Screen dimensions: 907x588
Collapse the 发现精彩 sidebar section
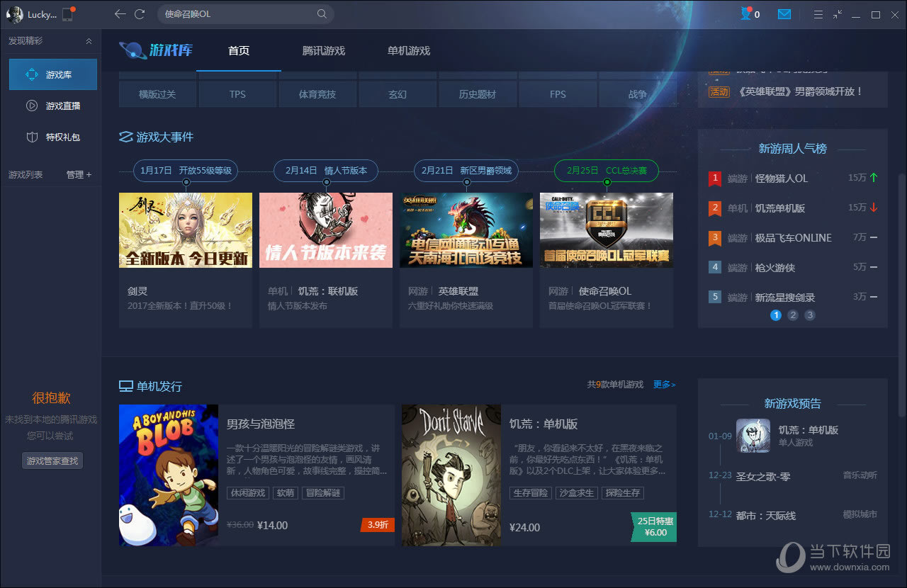89,41
